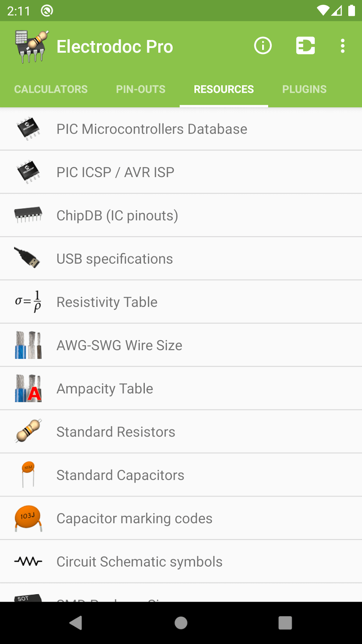
Task: Tap the Capacitor marking codes 103J icon
Action: pyautogui.click(x=28, y=518)
